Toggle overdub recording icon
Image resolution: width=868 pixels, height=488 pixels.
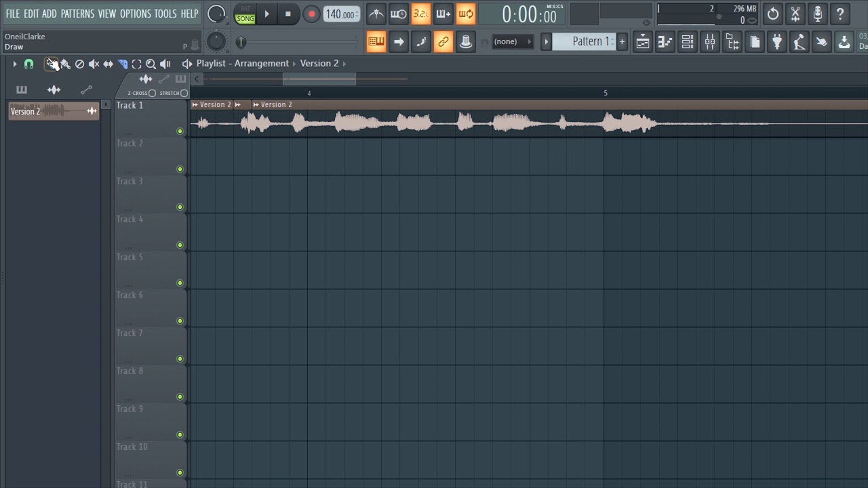pyautogui.click(x=443, y=14)
